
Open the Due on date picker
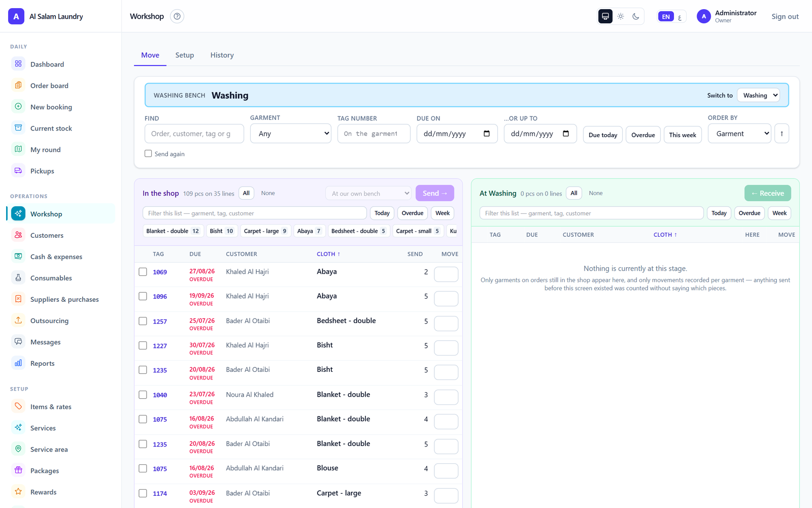click(486, 134)
